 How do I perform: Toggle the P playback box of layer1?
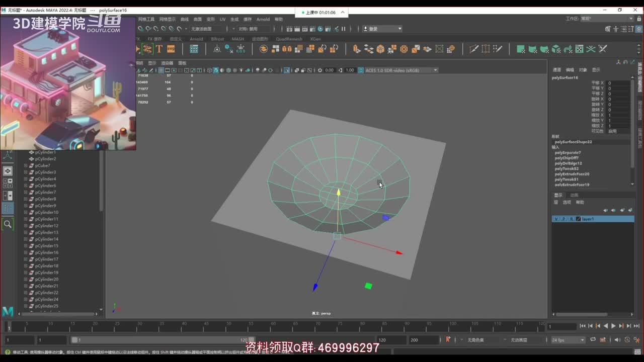[563, 219]
